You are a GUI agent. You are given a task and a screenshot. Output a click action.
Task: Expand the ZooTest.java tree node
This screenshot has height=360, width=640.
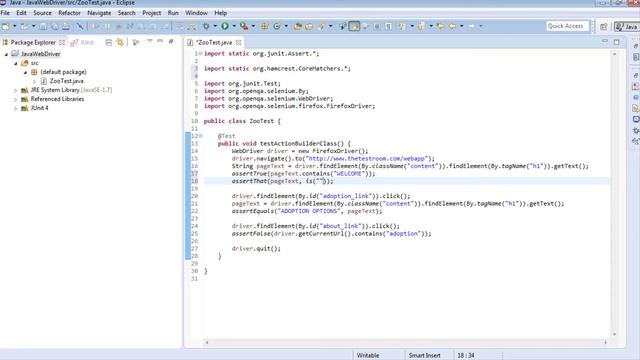35,81
